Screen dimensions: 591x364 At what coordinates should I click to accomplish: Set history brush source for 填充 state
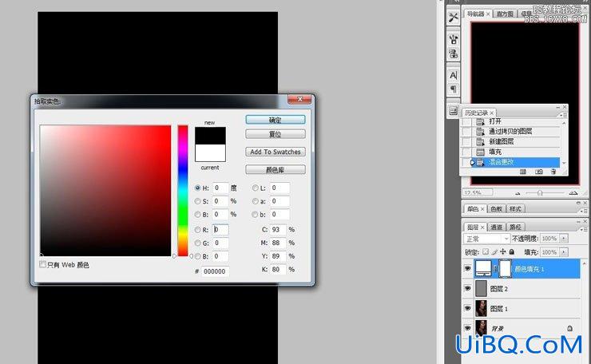pyautogui.click(x=466, y=152)
